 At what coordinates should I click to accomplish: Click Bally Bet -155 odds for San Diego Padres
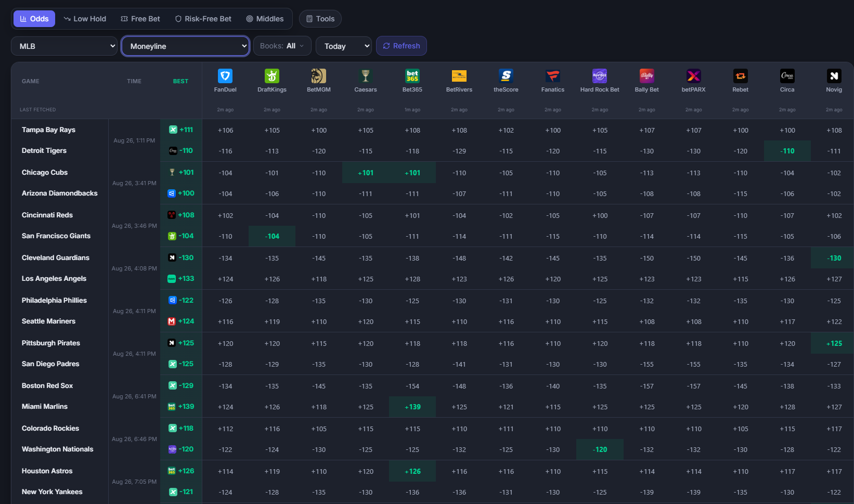point(647,364)
